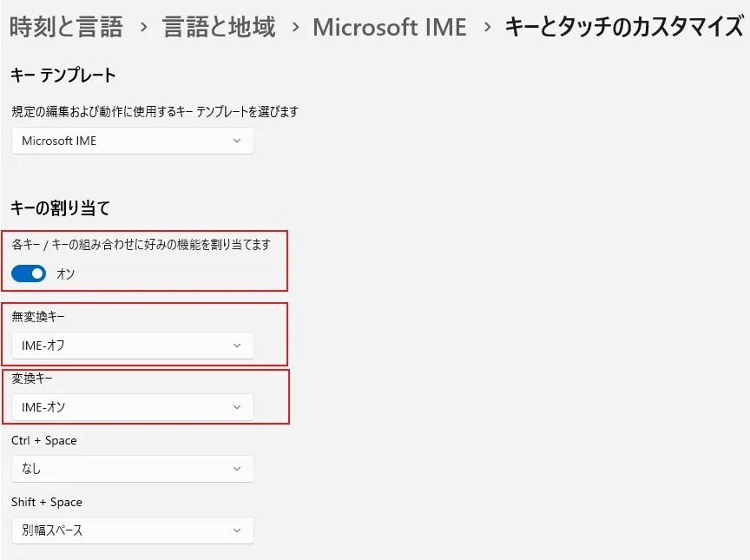Click chevron arrow on Shift + Space dropdown
The height and width of the screenshot is (560, 750).
[x=237, y=530]
